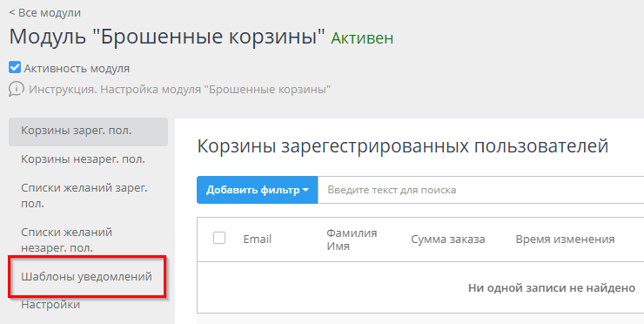Tick the select-all checkbox in table header
The image size is (644, 324).
coord(219,238)
